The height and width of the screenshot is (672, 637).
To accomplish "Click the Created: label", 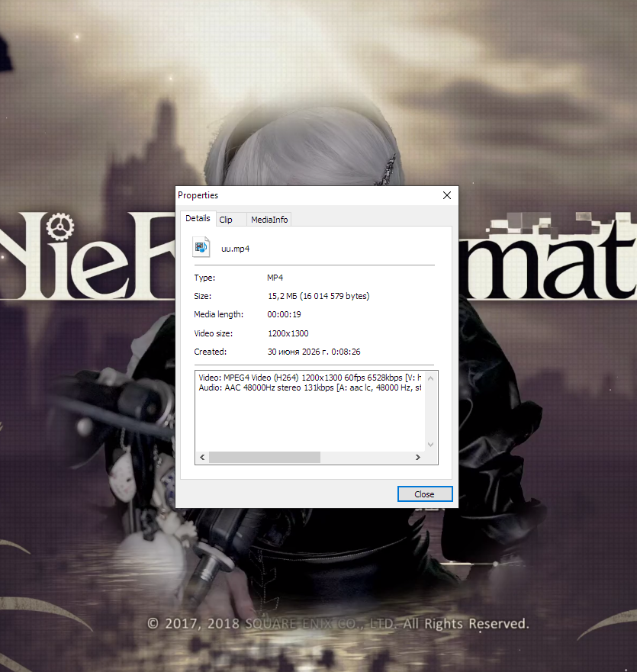I will (x=210, y=352).
